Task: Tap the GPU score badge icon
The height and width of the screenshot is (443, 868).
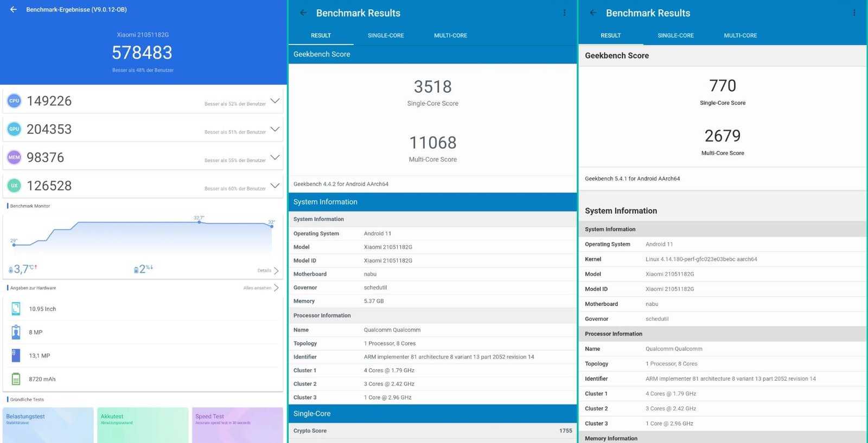Action: (x=14, y=129)
